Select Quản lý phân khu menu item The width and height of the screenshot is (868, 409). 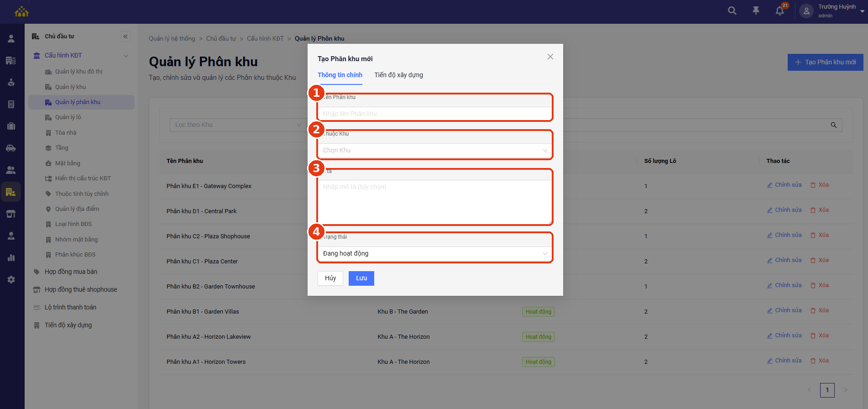tap(81, 102)
